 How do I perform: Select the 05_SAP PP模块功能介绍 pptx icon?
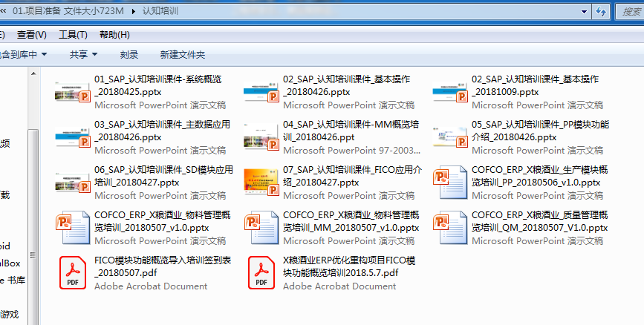(x=450, y=137)
